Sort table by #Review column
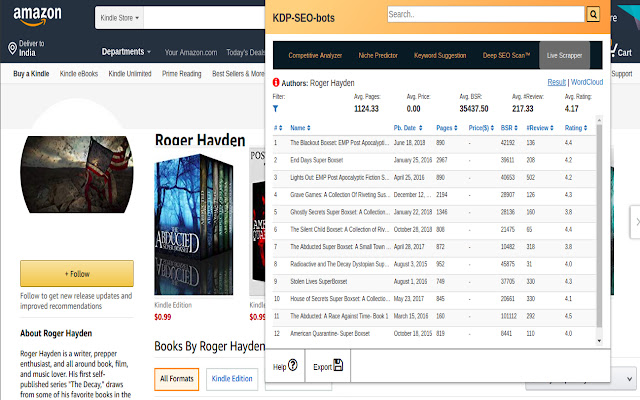Image resolution: width=640 pixels, height=400 pixels. pyautogui.click(x=540, y=128)
